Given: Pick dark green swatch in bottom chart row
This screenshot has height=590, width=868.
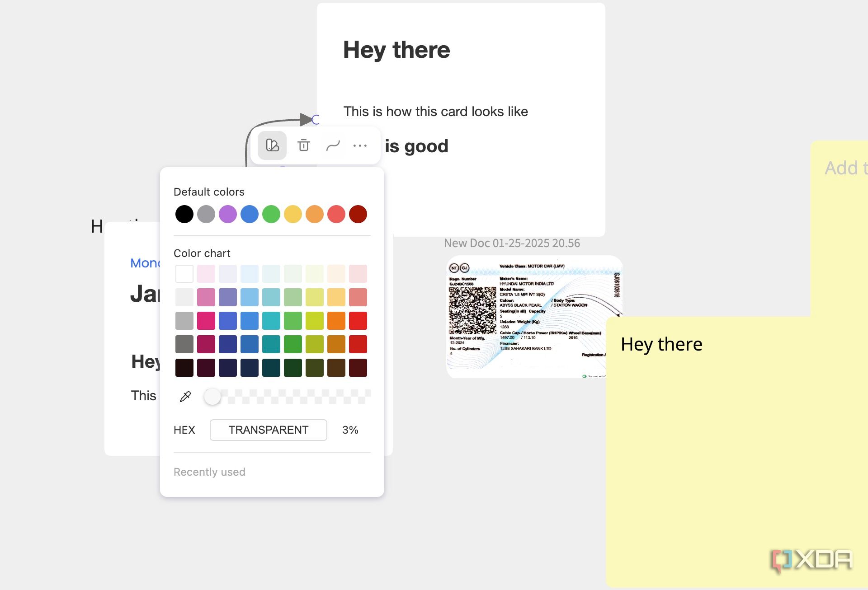Looking at the screenshot, I should coord(293,368).
